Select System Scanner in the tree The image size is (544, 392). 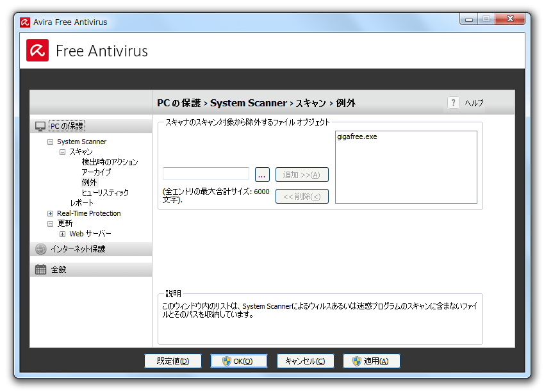click(81, 142)
